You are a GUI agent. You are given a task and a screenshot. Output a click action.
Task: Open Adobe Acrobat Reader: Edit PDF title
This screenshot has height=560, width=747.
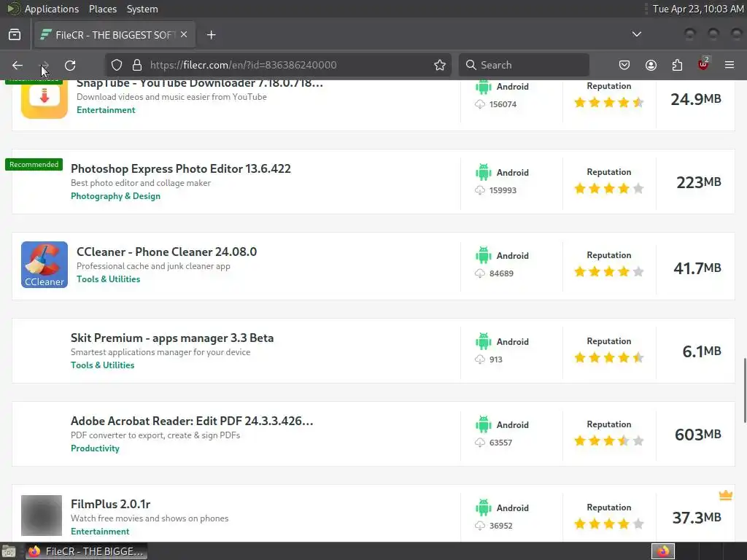point(192,421)
